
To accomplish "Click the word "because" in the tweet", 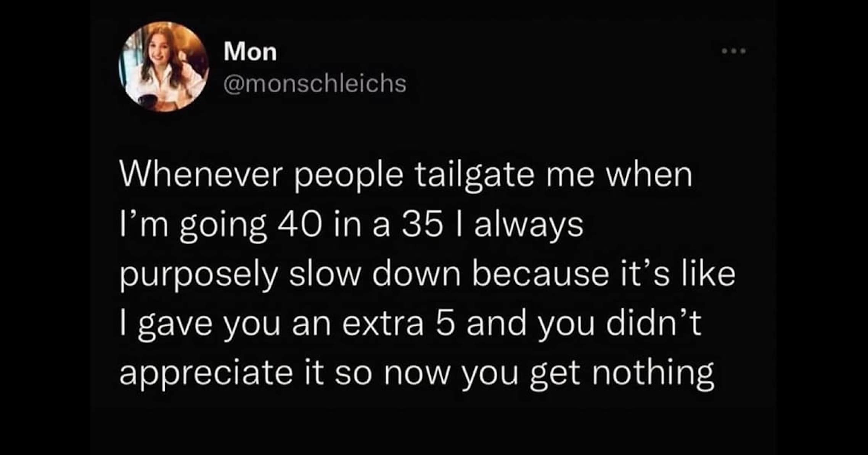I will 540,275.
